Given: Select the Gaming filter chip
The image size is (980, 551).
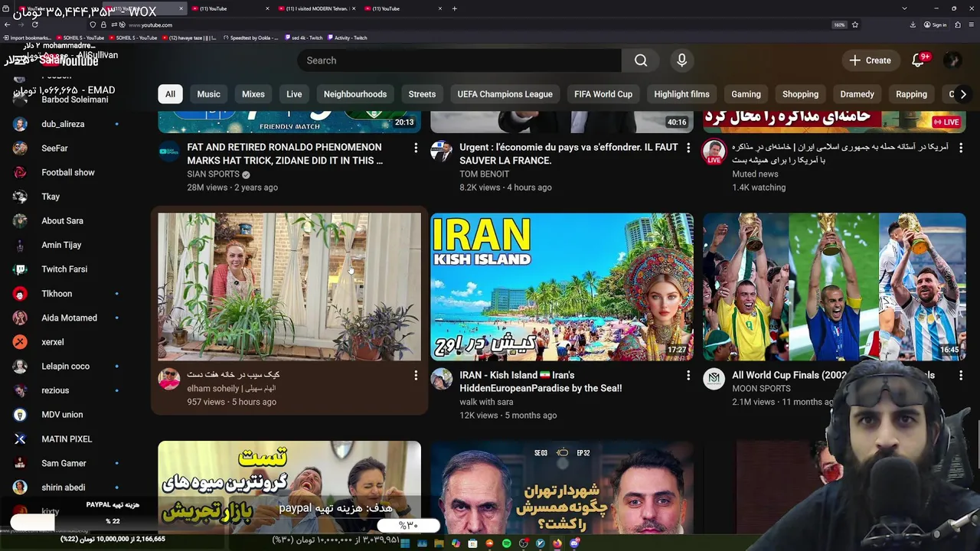Looking at the screenshot, I should pyautogui.click(x=746, y=94).
